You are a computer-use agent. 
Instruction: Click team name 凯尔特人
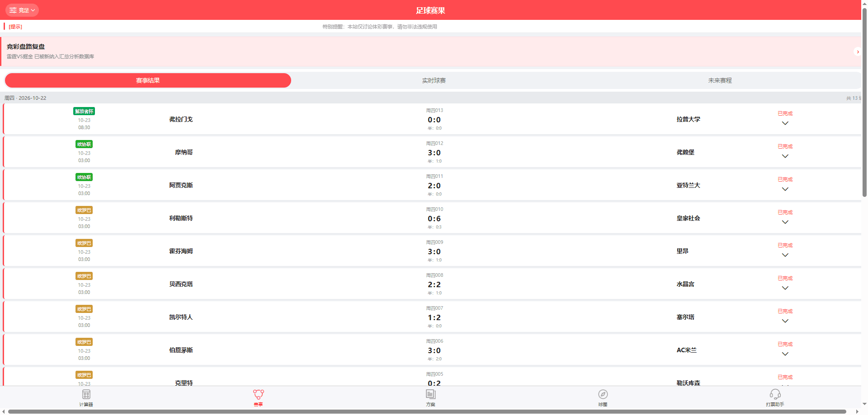pyautogui.click(x=181, y=317)
